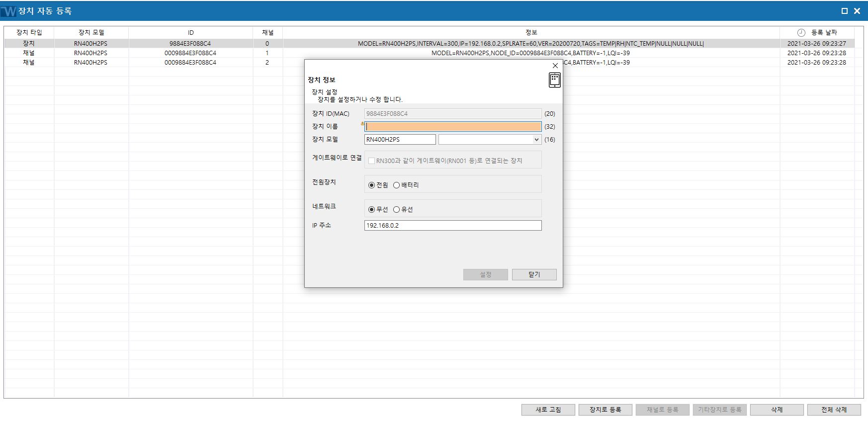Click the 장치 type cell in first row
The width and height of the screenshot is (868, 423).
pyautogui.click(x=29, y=44)
